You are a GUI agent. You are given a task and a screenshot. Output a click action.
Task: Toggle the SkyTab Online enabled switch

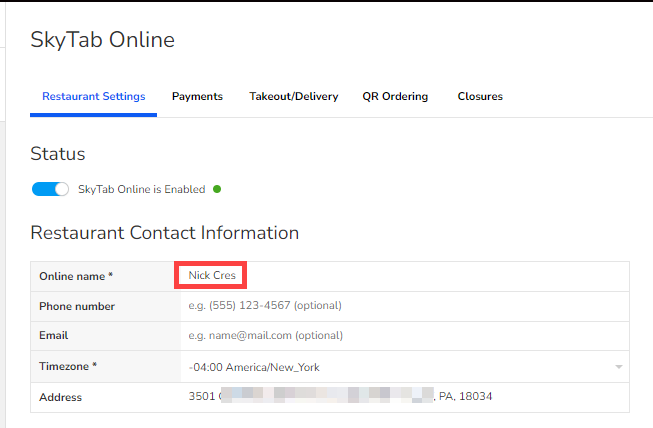[50, 189]
